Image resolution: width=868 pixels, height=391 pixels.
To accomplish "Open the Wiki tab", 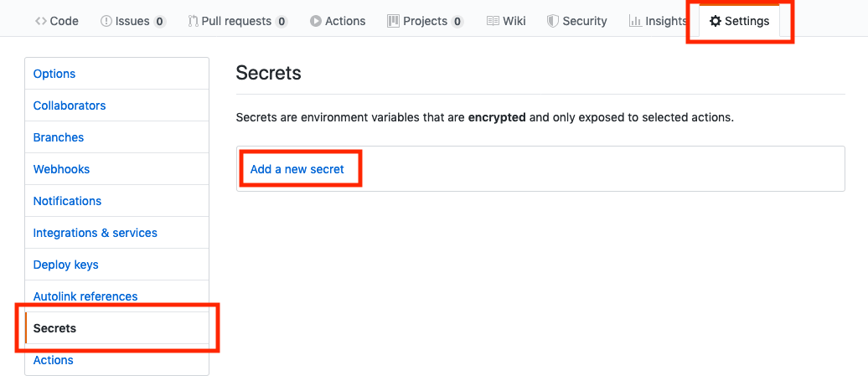I will [506, 21].
